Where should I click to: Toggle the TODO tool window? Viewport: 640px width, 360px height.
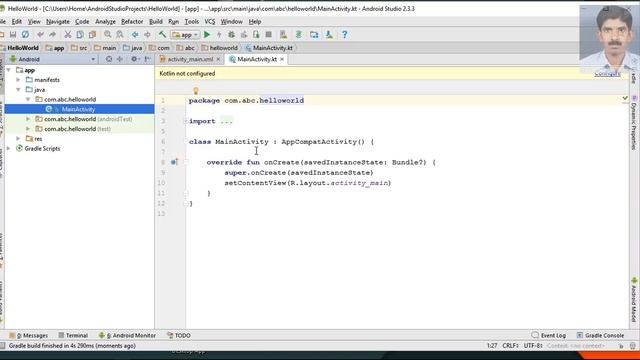click(179, 336)
